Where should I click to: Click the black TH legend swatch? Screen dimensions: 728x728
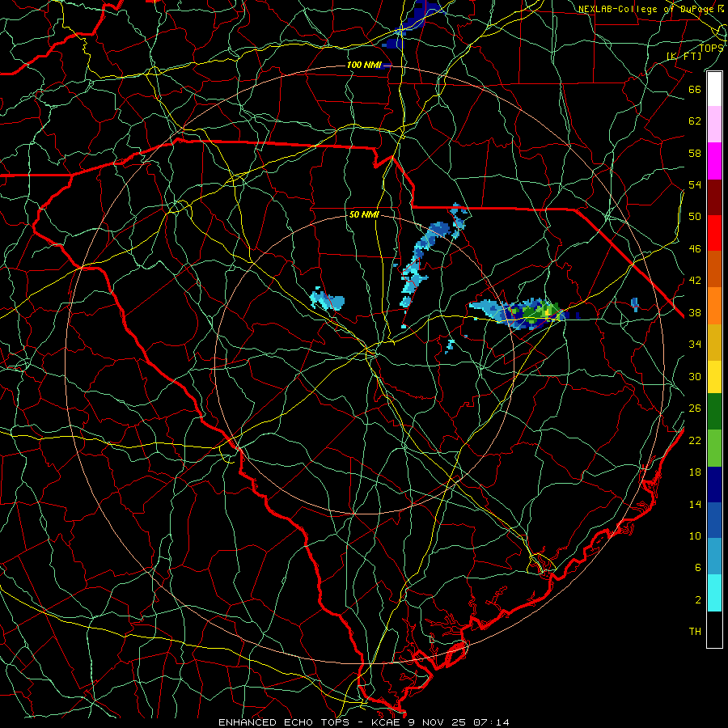point(714,629)
